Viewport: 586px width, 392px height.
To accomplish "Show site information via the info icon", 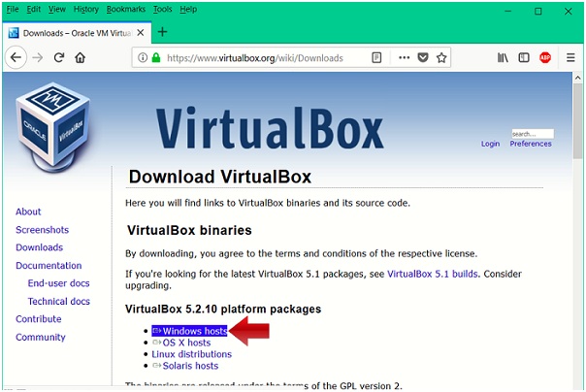I will pos(143,57).
